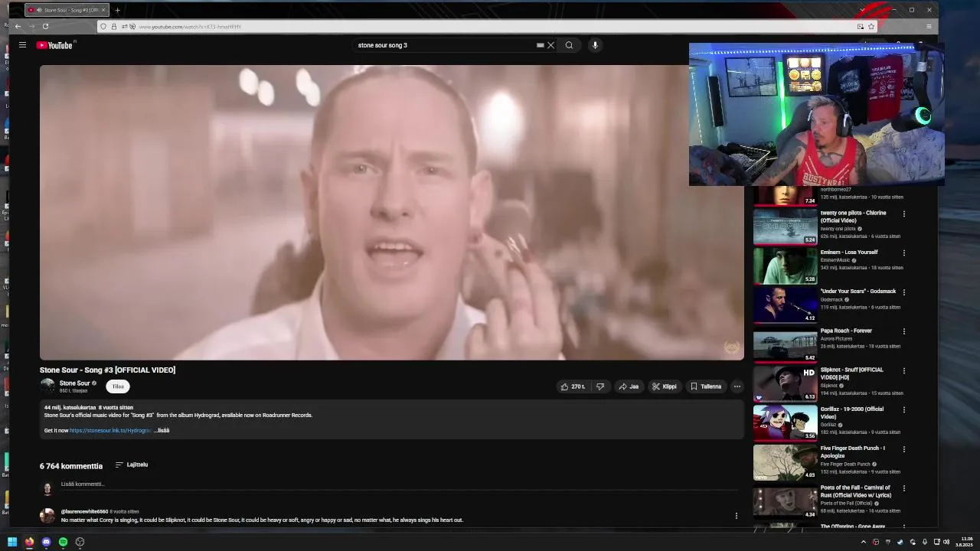Click the browser forward arrow
Screen dimensions: 980x551
point(32,26)
